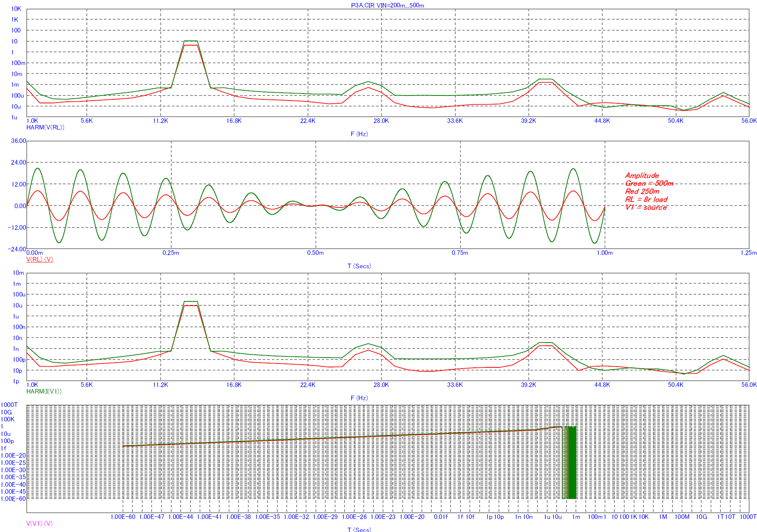
Task: Click the 1.25m time tick label
Action: [749, 253]
